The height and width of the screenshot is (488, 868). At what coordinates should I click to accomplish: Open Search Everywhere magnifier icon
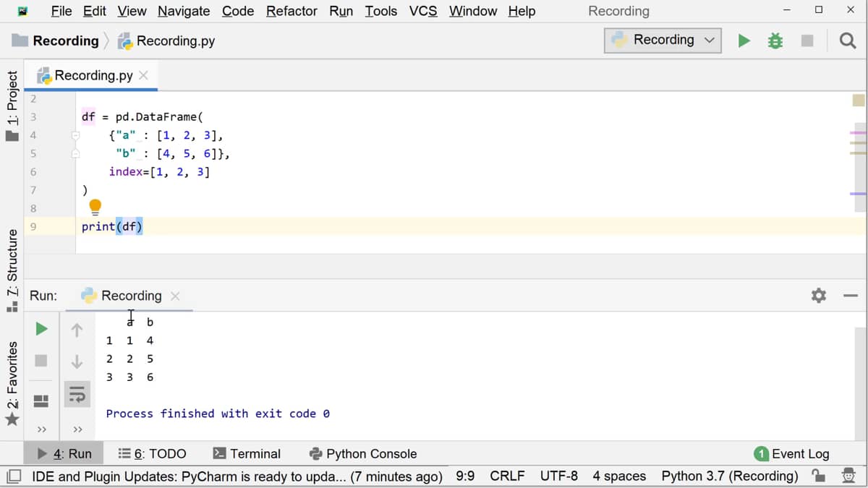click(x=848, y=40)
